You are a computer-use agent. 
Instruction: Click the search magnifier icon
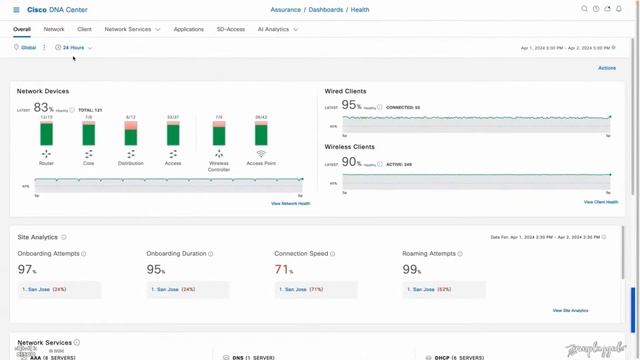(x=584, y=9)
